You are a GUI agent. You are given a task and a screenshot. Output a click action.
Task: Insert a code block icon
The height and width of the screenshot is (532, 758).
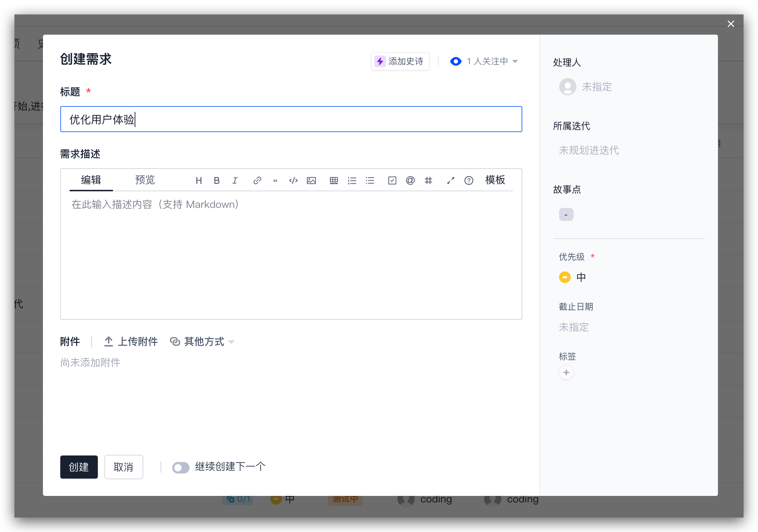click(293, 180)
